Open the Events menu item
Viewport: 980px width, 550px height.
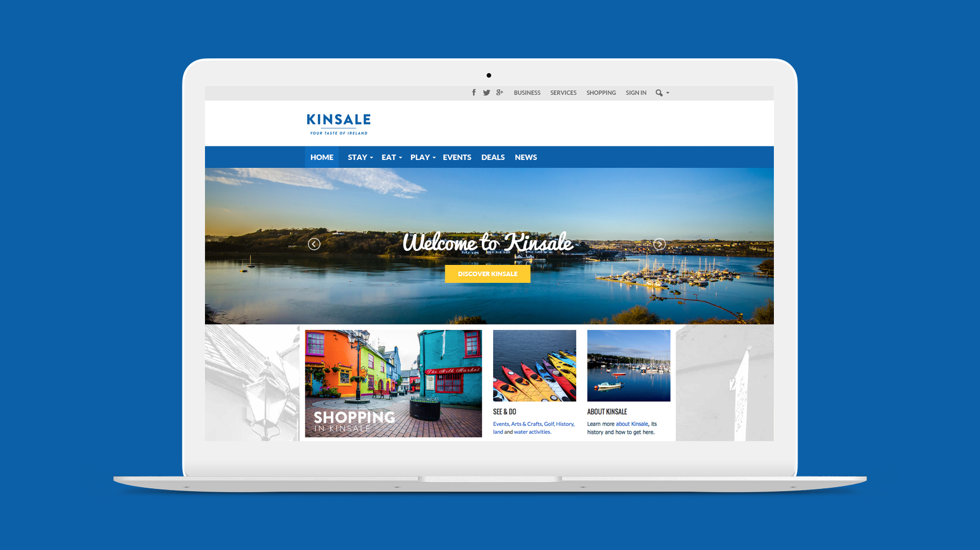pyautogui.click(x=457, y=158)
